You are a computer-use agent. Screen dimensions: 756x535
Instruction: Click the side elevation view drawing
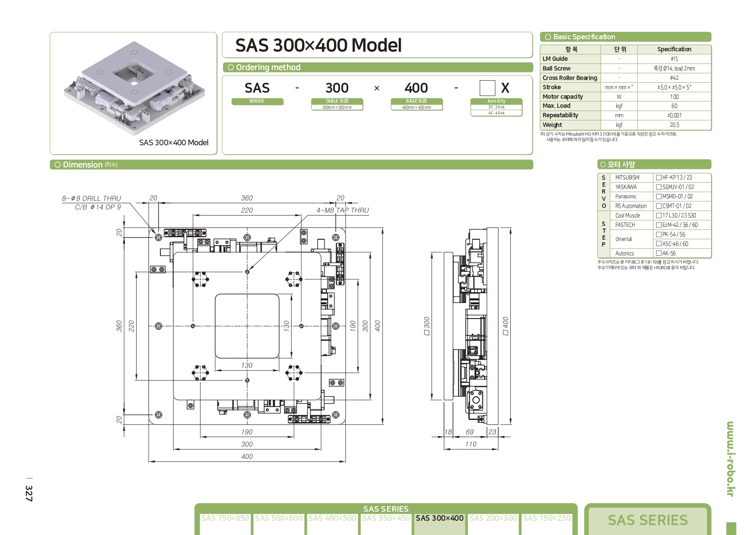(x=471, y=326)
